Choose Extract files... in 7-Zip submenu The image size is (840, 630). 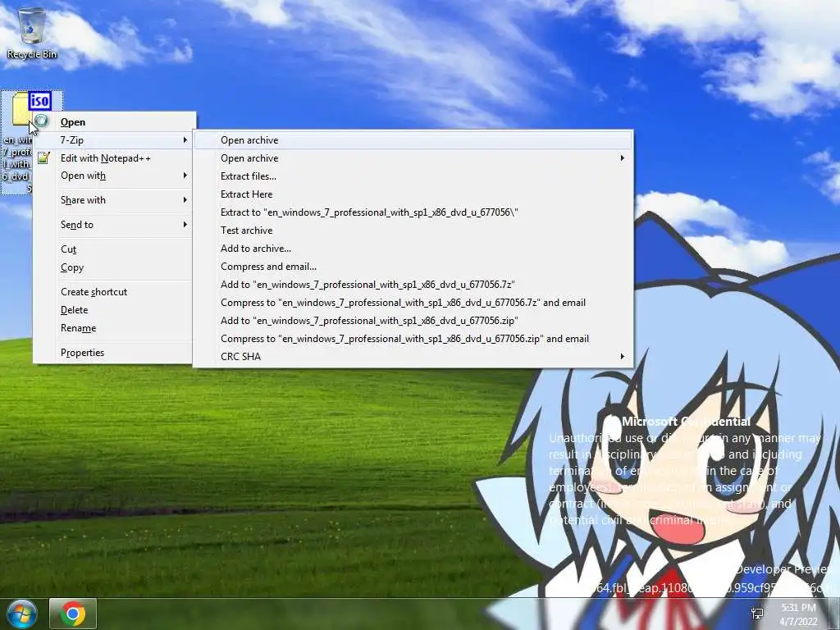[x=413, y=176]
